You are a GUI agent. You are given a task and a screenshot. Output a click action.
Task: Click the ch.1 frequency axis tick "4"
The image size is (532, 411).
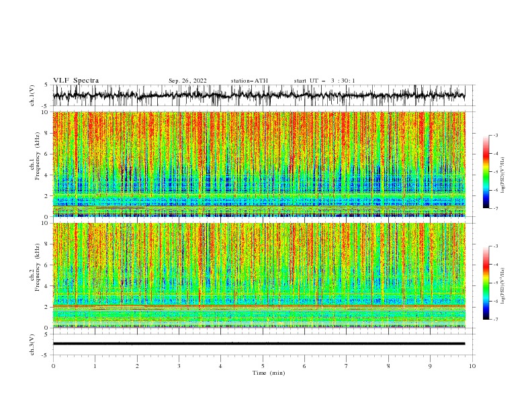tap(46, 175)
